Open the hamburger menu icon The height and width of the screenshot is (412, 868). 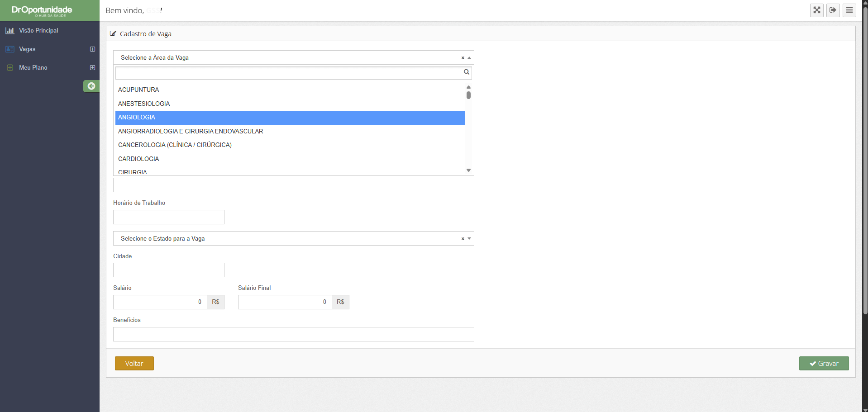tap(849, 10)
